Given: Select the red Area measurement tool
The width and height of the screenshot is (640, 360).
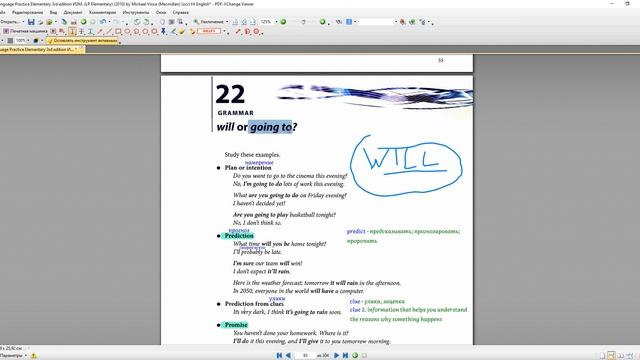Looking at the screenshot, I should point(256,31).
